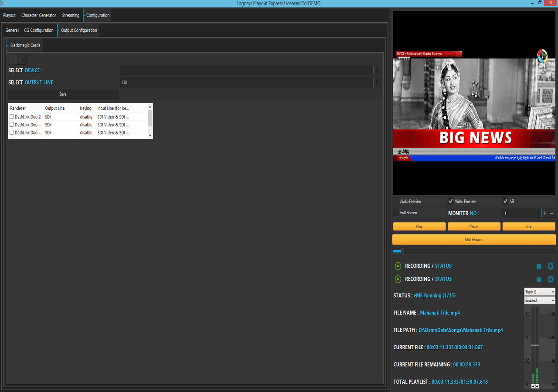Viewport: 558px width, 392px height.
Task: Decrease monitor number with minus icon
Action: (552, 213)
